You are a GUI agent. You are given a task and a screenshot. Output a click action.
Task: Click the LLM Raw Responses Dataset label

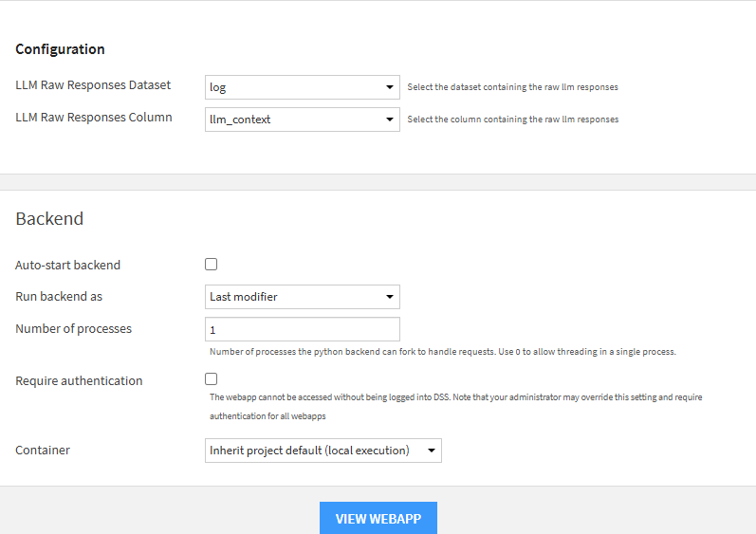coord(93,85)
